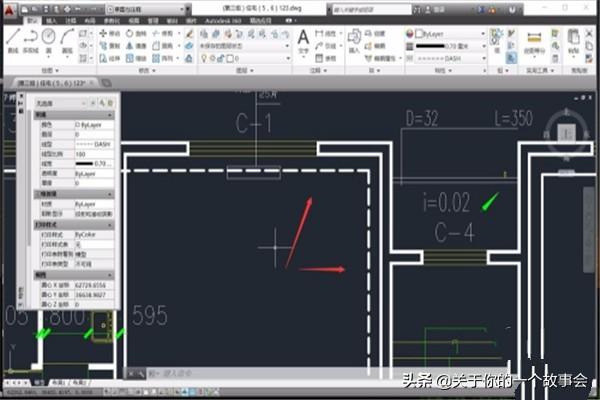Click the Mirror tool

tap(136, 46)
